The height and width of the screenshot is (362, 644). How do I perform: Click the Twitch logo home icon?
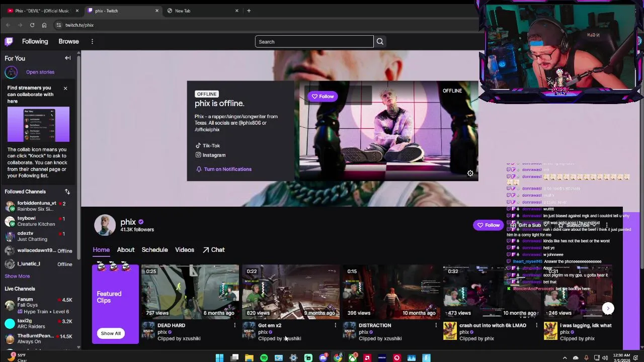9,42
